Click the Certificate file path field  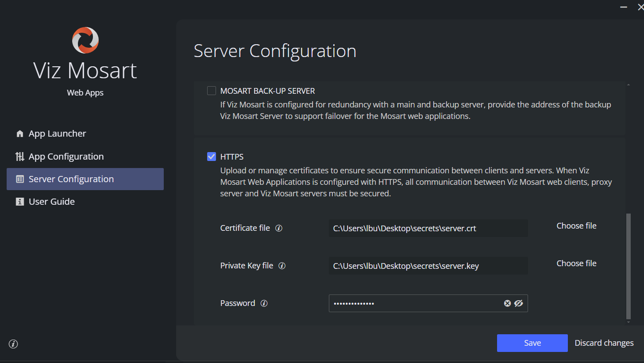point(428,228)
